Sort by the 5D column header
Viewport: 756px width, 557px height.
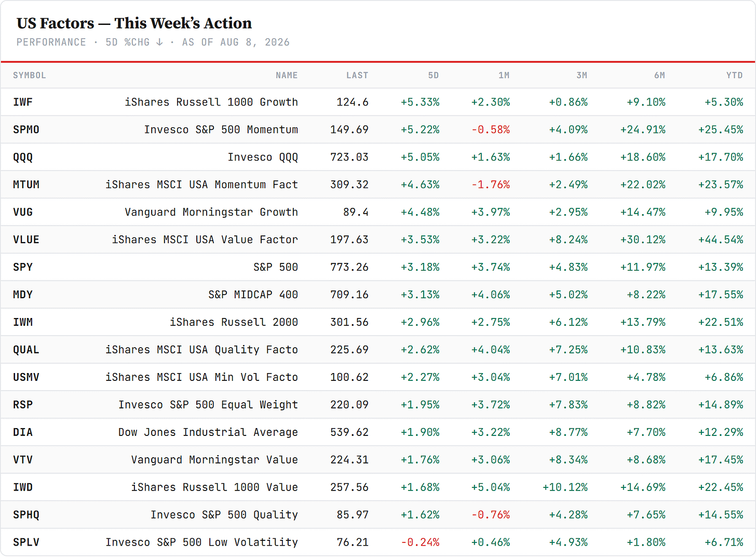click(433, 75)
